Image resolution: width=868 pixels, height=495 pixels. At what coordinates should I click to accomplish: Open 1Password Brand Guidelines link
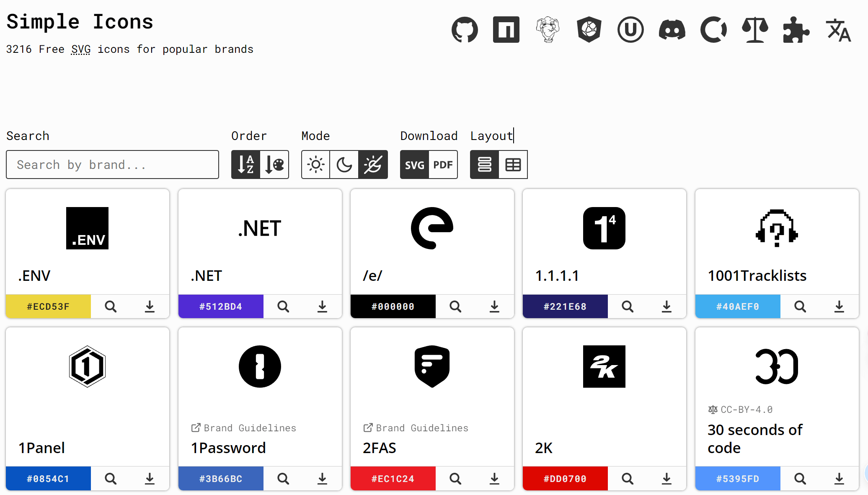243,428
